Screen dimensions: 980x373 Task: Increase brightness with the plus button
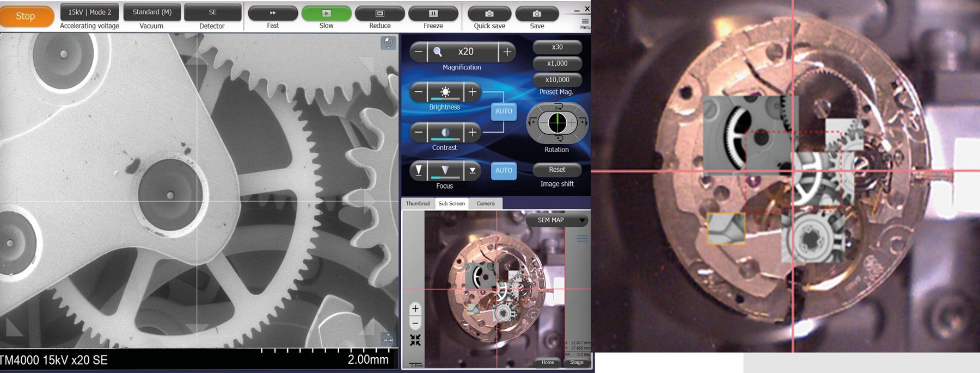[x=472, y=92]
